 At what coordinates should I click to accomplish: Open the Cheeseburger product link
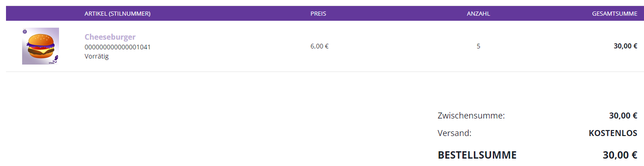[x=110, y=37]
